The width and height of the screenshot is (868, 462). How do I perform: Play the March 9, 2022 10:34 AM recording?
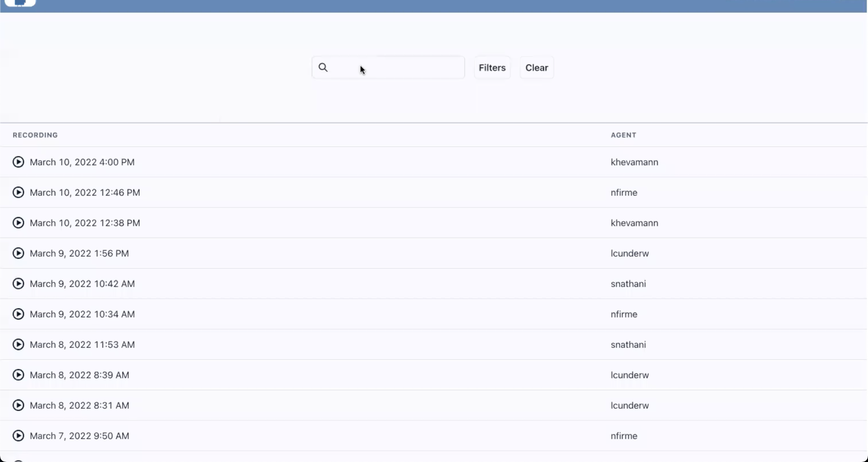[18, 314]
